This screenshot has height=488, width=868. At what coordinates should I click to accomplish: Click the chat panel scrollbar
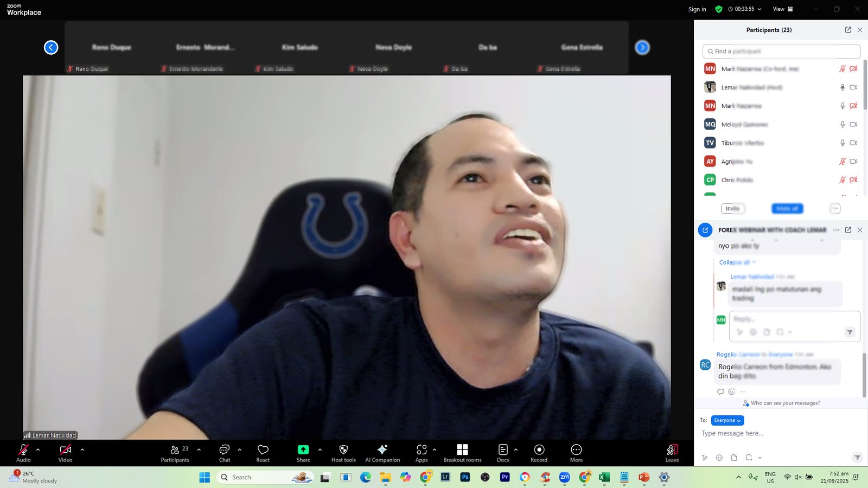(864, 374)
